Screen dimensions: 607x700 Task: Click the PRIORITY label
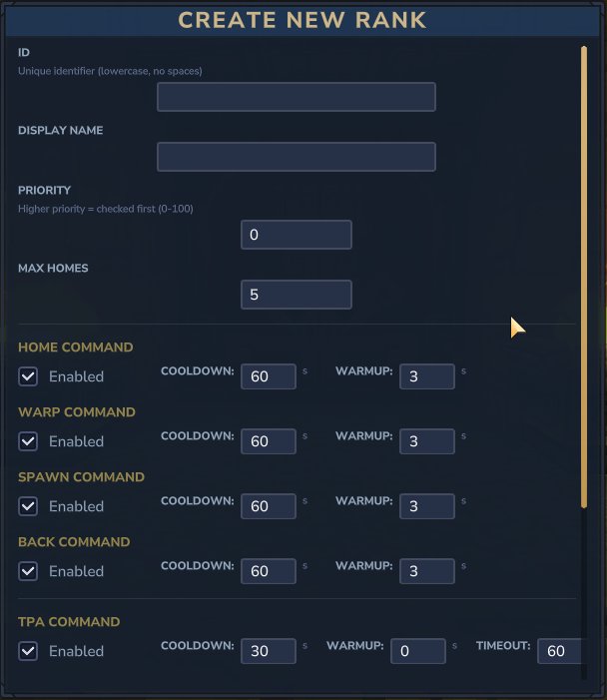[x=44, y=190]
